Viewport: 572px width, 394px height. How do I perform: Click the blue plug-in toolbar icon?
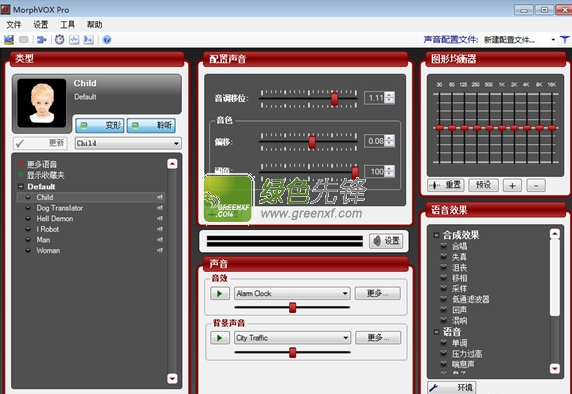42,39
